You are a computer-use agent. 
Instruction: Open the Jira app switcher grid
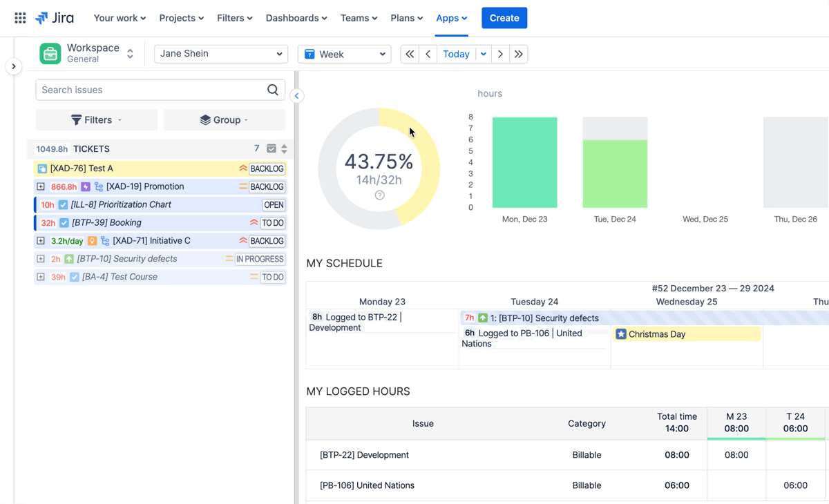(20, 18)
